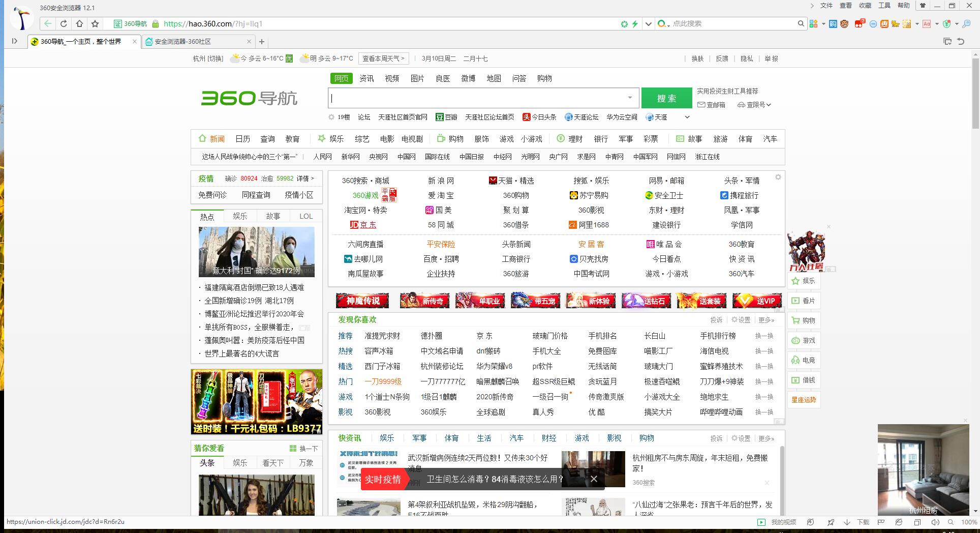
Task: Expand the address bar history dropdown
Action: coord(648,23)
